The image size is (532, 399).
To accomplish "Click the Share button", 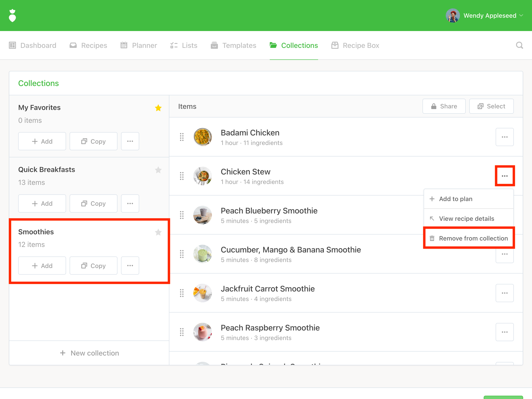I will click(444, 106).
